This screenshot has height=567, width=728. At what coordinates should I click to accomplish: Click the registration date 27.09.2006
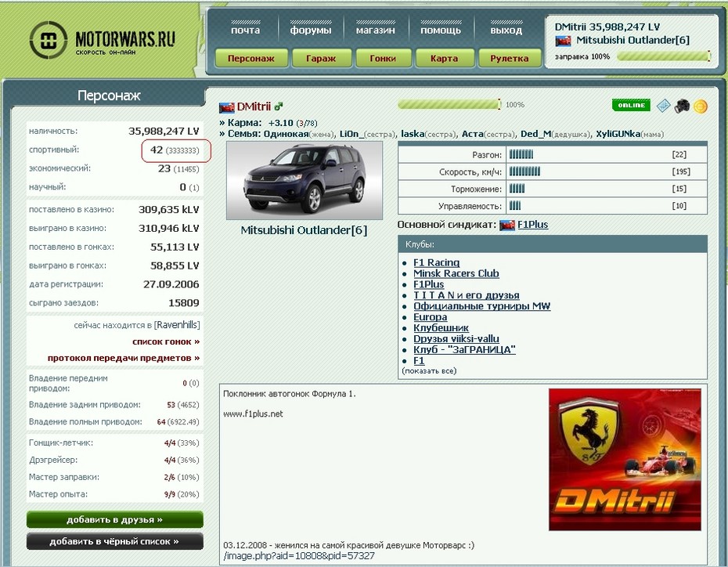click(171, 284)
